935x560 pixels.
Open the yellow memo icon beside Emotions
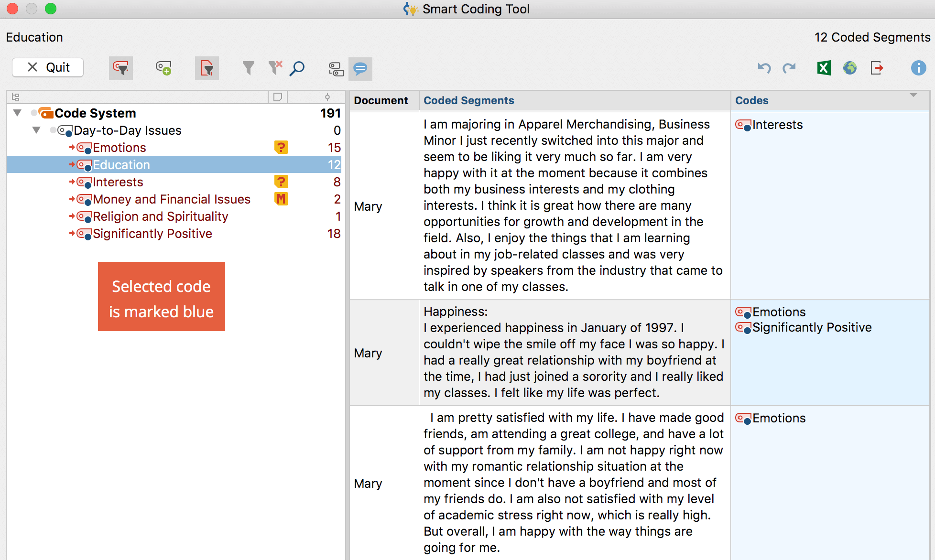click(x=281, y=147)
